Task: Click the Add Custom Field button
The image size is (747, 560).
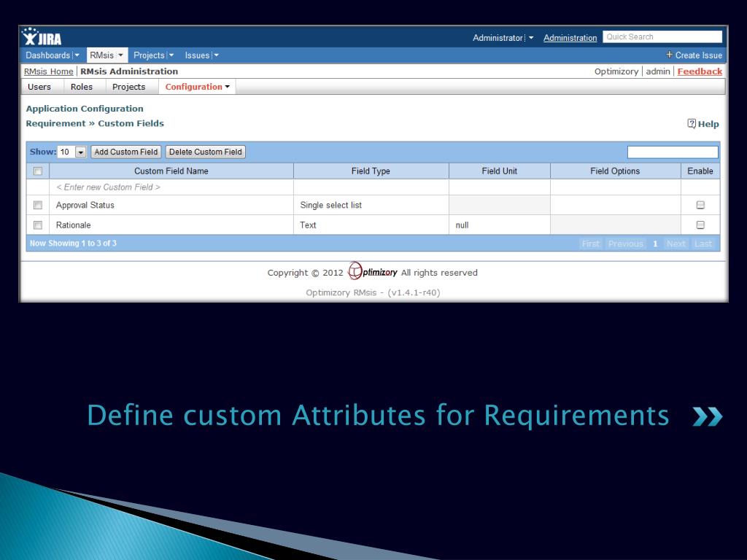Action: (x=125, y=152)
